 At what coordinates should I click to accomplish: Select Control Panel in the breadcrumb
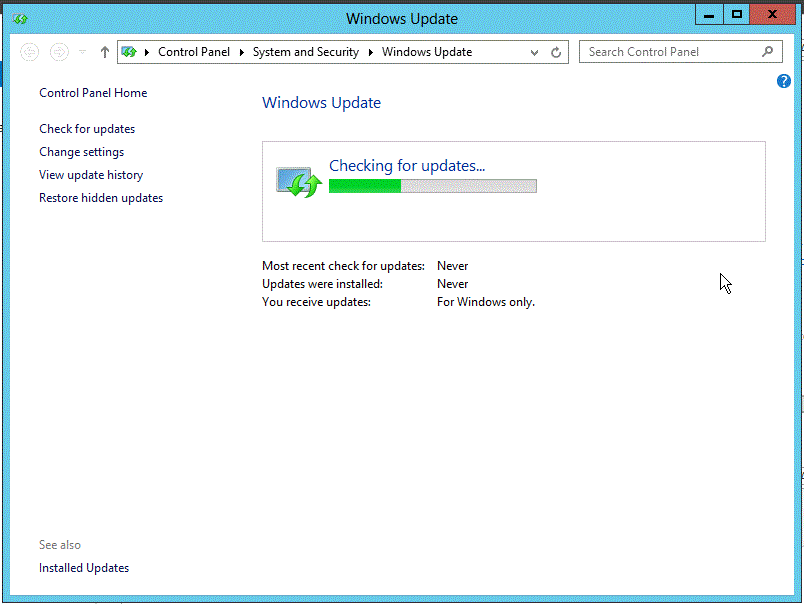[x=194, y=52]
